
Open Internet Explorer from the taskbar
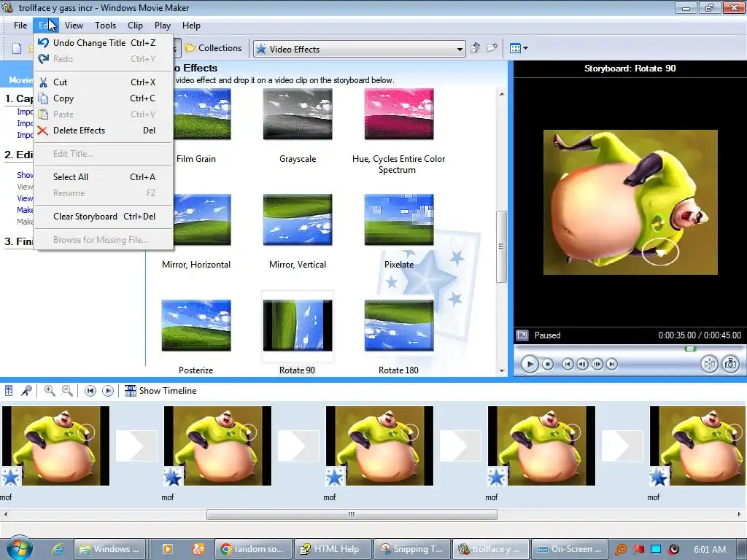tap(58, 549)
